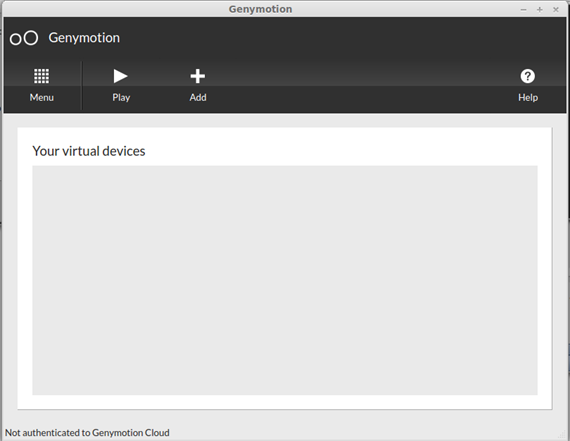Click the Genymotion double-circle logo
This screenshot has width=570, height=441.
tap(24, 38)
